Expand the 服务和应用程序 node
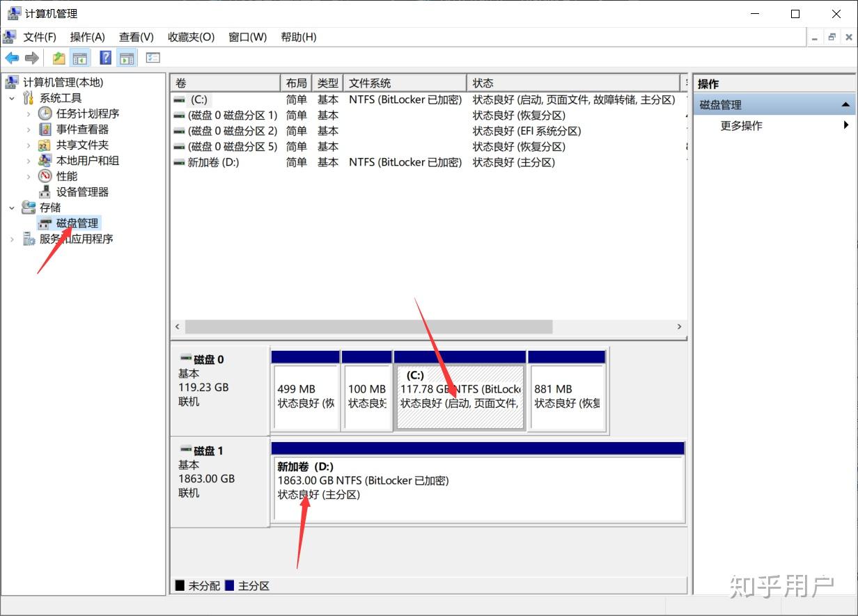Image resolution: width=858 pixels, height=616 pixels. click(x=12, y=239)
